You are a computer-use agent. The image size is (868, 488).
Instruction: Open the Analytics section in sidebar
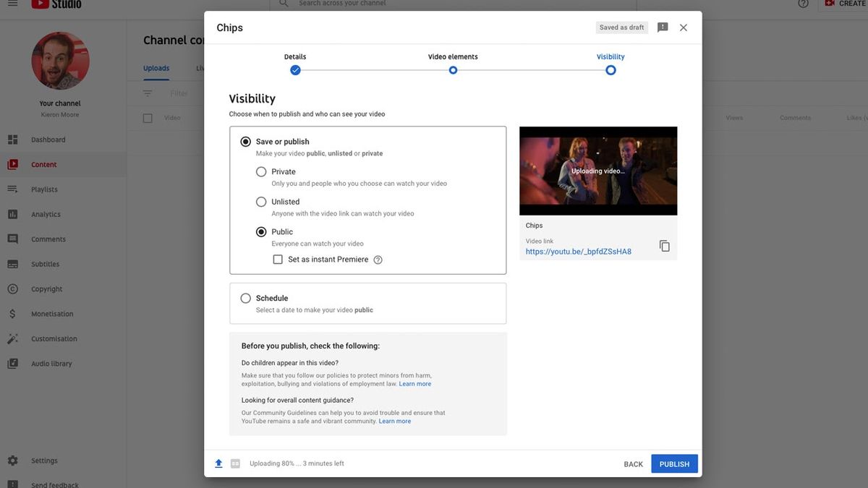point(12,214)
